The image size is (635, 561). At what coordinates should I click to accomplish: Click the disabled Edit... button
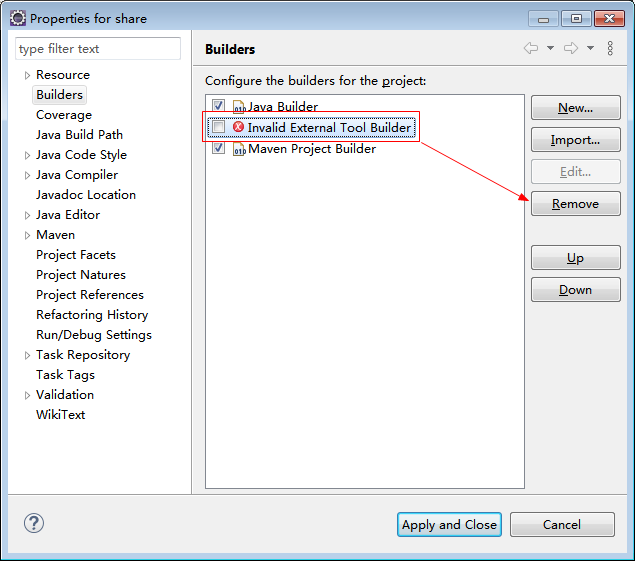(x=575, y=172)
